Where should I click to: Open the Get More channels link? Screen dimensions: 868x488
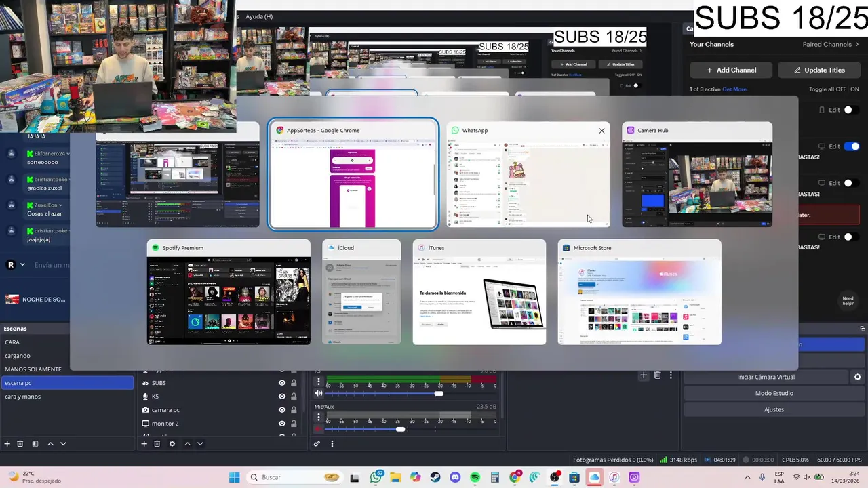[x=734, y=89]
